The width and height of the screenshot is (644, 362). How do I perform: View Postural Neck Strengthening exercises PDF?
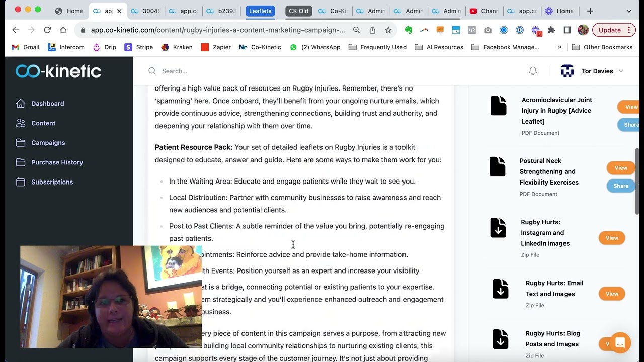(x=621, y=168)
